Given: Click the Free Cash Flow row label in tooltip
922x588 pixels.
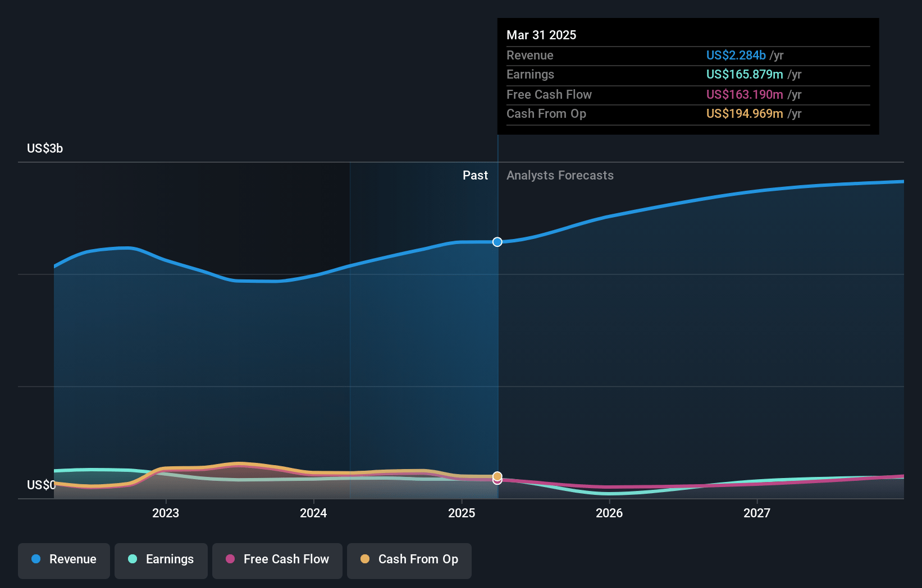Looking at the screenshot, I should pyautogui.click(x=549, y=94).
